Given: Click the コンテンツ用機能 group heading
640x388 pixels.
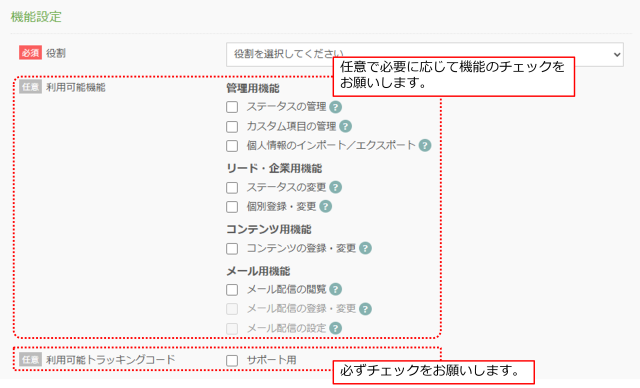Looking at the screenshot, I should click(269, 229).
